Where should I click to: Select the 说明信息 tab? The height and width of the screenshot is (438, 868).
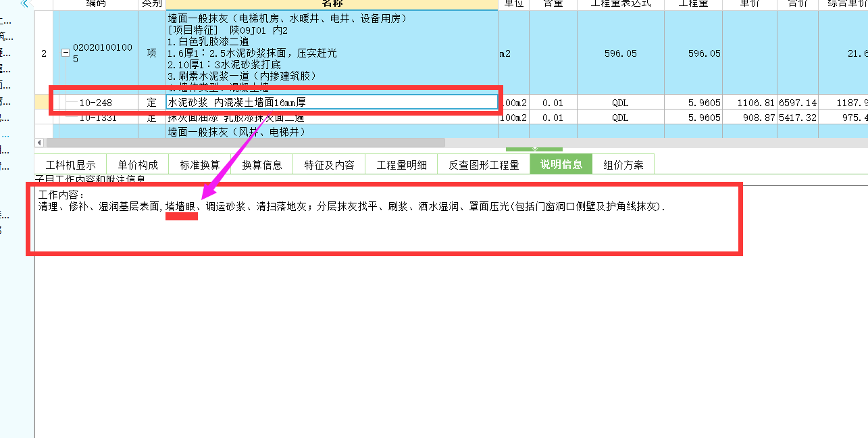(561, 164)
